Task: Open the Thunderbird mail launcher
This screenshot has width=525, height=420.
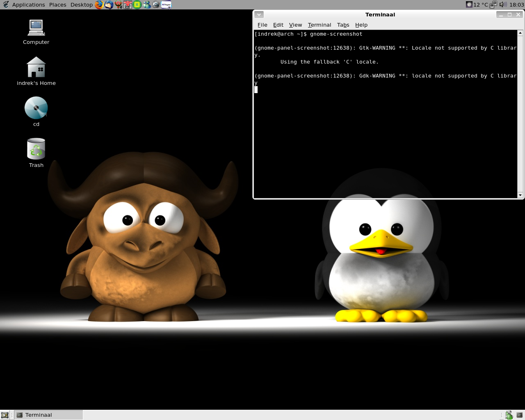Action: tap(109, 5)
